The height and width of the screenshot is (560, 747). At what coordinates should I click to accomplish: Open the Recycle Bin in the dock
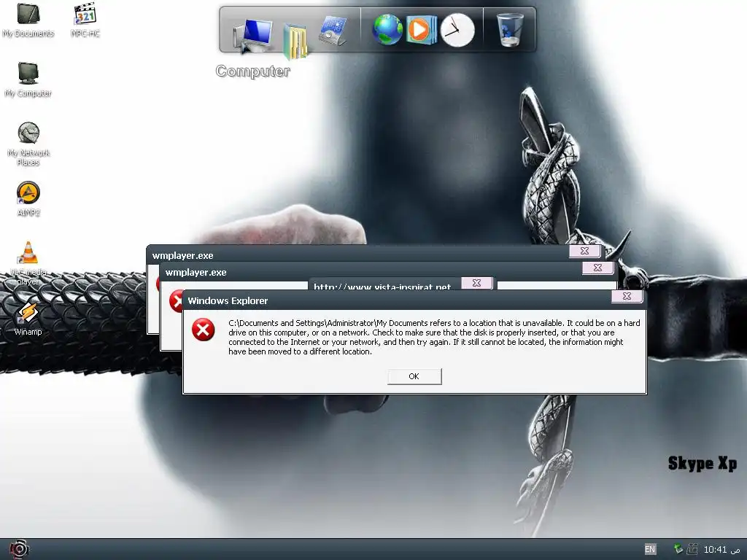(510, 29)
